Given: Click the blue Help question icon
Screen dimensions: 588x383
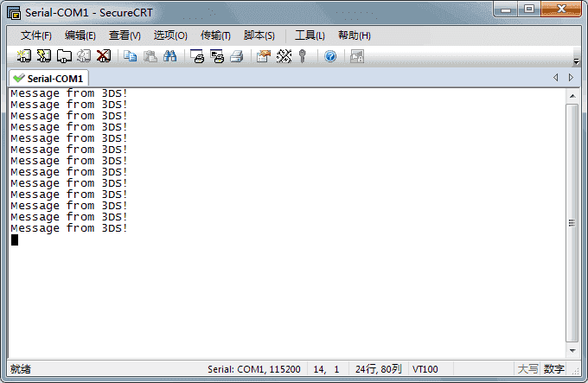Looking at the screenshot, I should coord(330,56).
